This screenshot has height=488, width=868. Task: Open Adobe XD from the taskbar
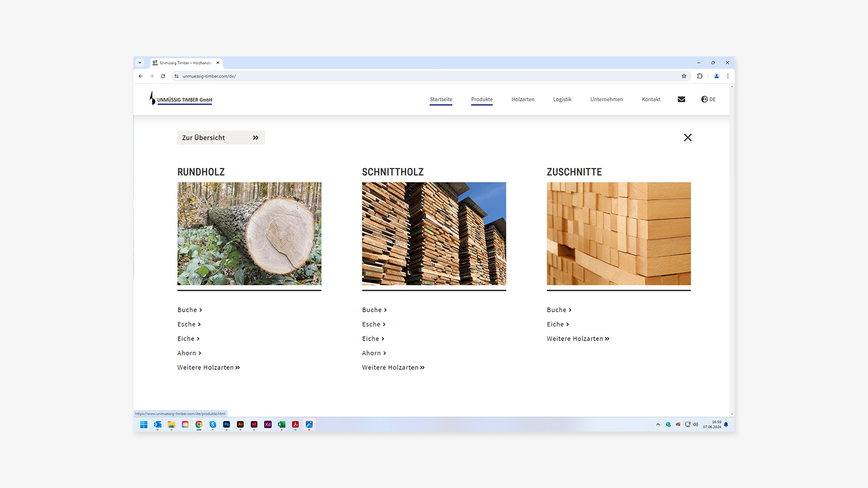click(268, 425)
